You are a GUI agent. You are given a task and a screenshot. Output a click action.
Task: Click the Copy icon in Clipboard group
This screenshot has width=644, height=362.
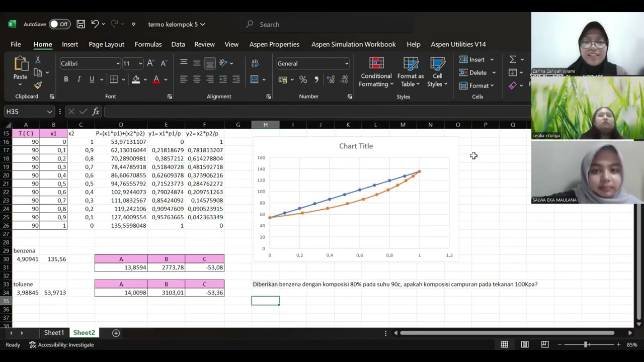click(38, 73)
